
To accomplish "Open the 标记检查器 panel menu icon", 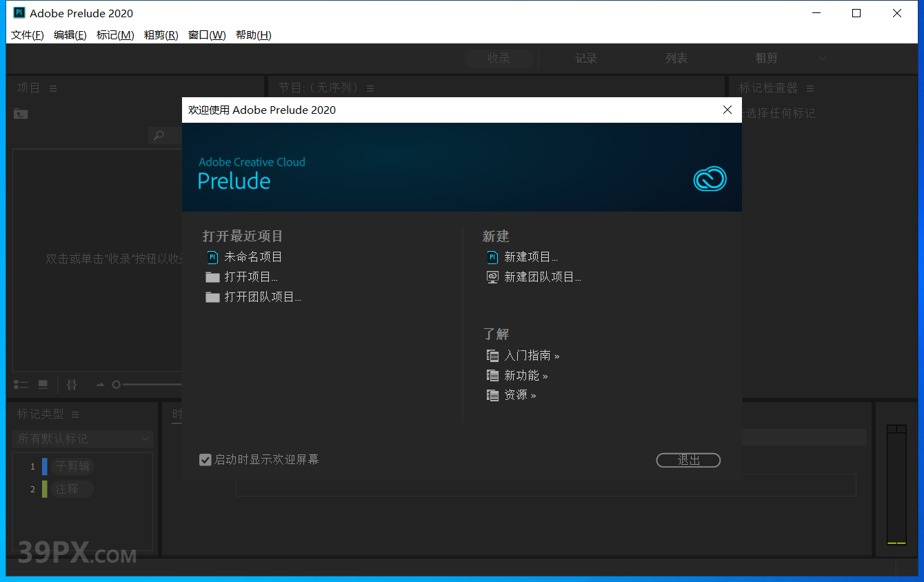I will click(810, 88).
